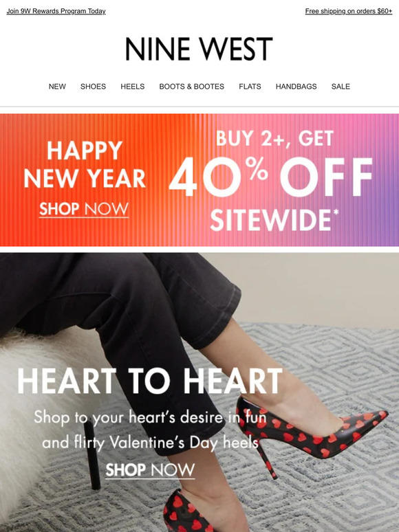Open the Join 9W Rewards Program link
Viewport: 399px width, 532px height.
(x=56, y=11)
